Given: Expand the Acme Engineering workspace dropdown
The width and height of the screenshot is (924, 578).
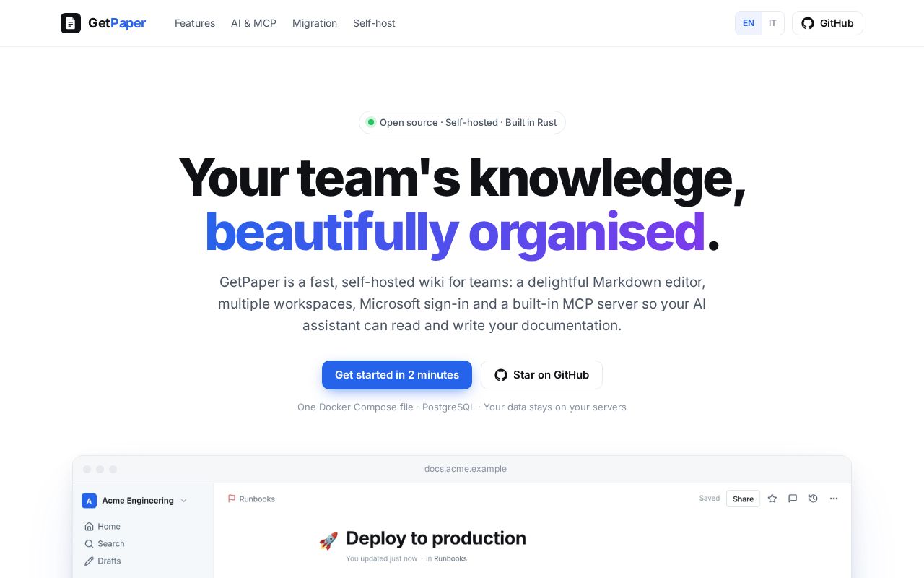Looking at the screenshot, I should pyautogui.click(x=183, y=501).
